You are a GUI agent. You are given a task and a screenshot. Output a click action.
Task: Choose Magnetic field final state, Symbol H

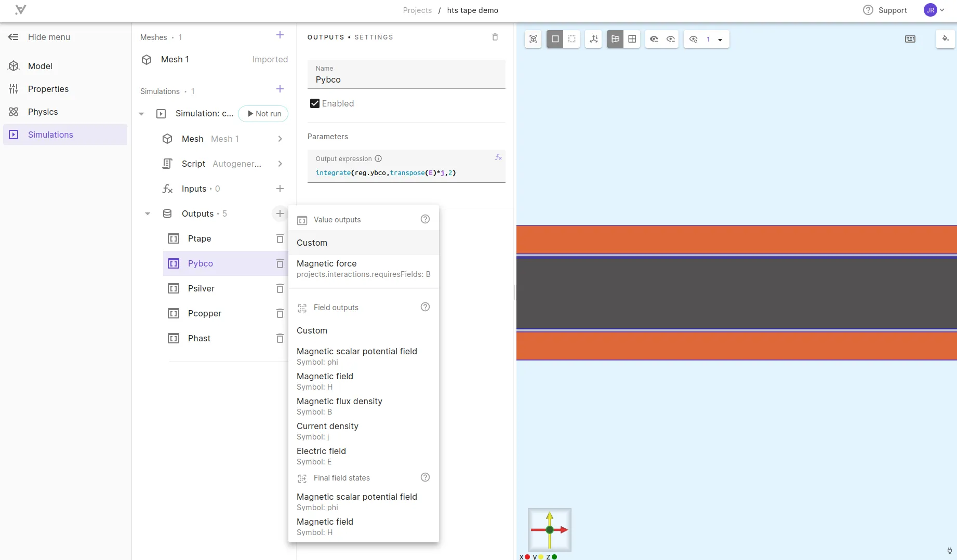point(364,526)
